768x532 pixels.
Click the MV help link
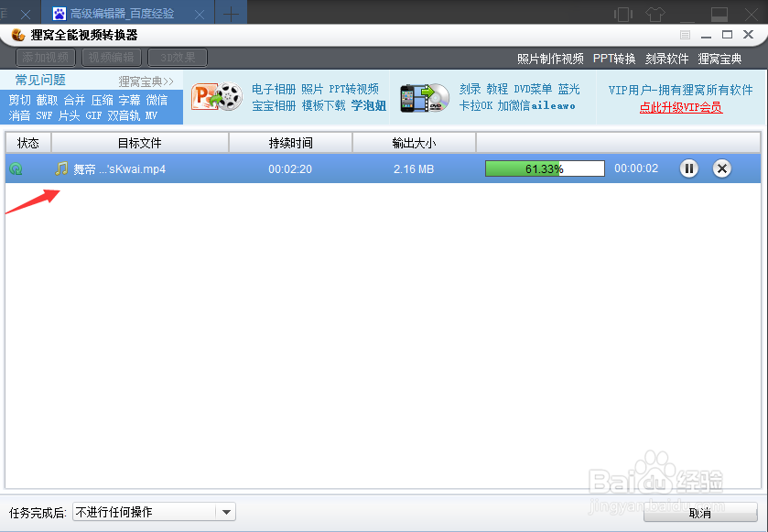click(151, 115)
